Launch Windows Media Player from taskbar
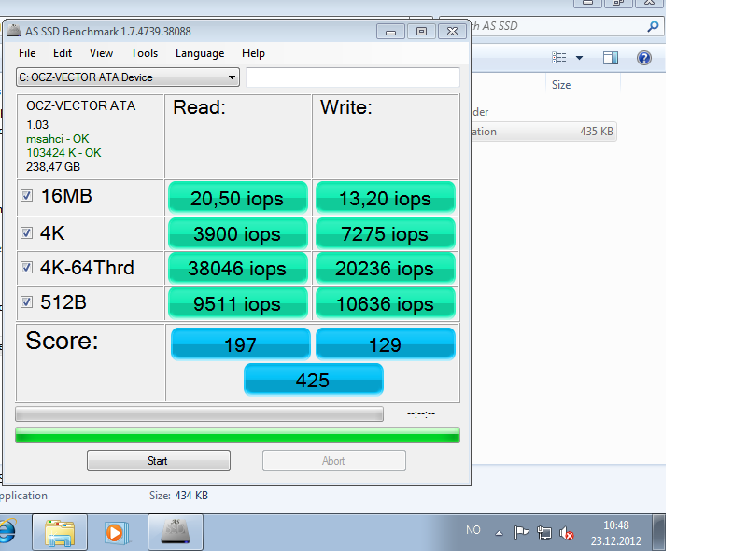The width and height of the screenshot is (747, 560). click(116, 532)
